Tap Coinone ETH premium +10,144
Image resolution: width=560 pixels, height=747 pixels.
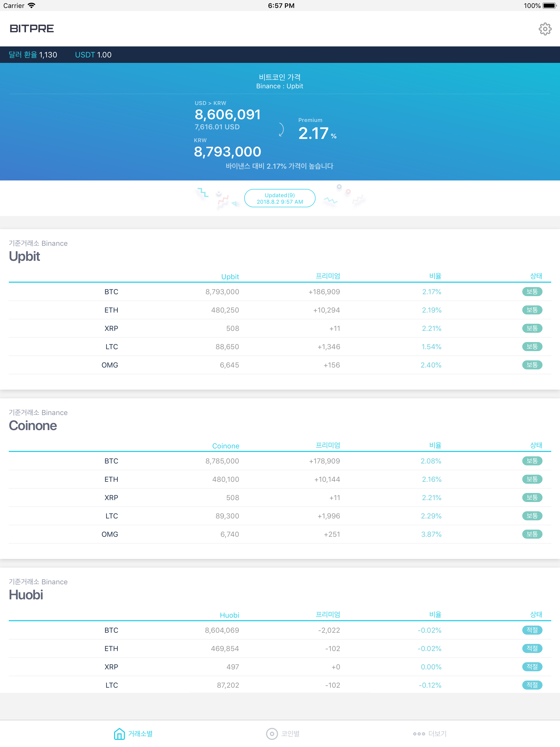coord(327,479)
